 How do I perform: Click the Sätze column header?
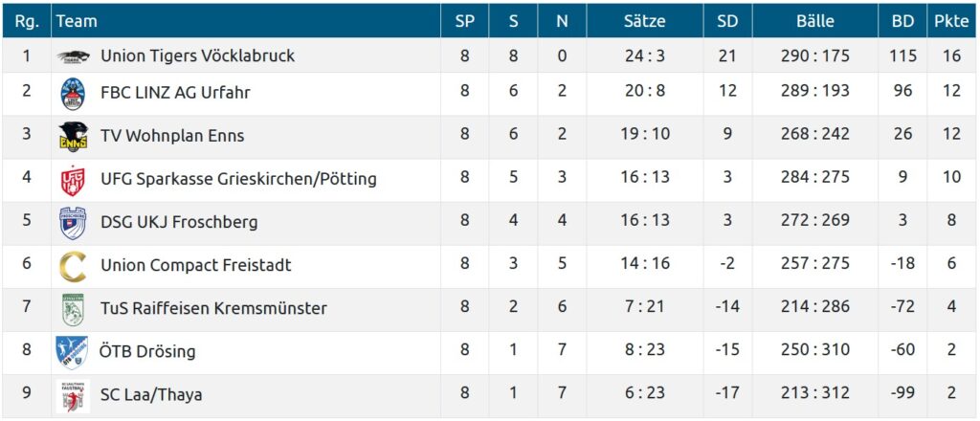(644, 21)
